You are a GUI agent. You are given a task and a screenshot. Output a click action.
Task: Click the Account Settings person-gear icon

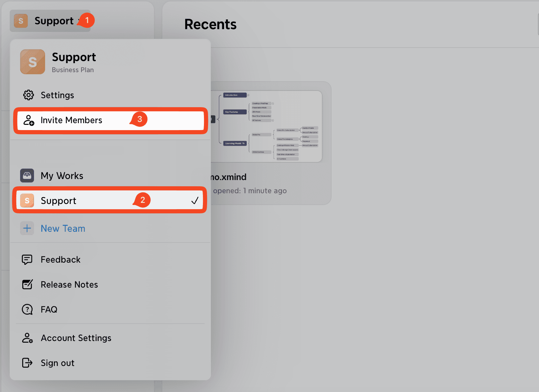pyautogui.click(x=27, y=338)
